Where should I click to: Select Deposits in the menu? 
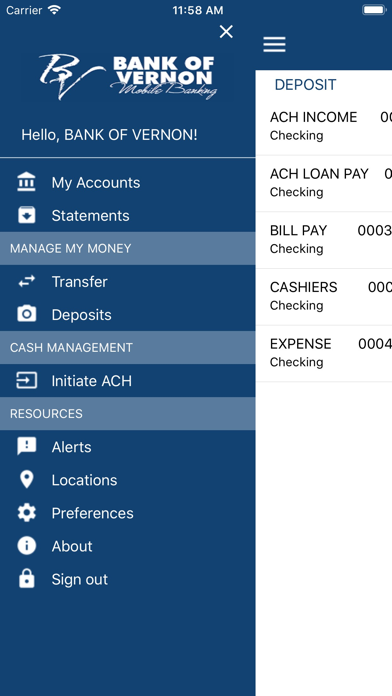coord(127,315)
